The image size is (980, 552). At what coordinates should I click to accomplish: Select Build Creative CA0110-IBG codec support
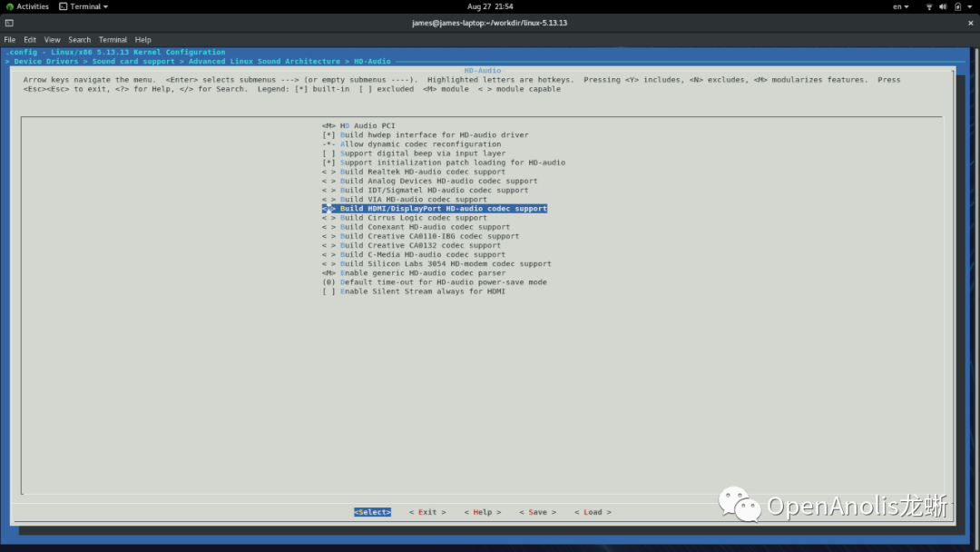[421, 236]
